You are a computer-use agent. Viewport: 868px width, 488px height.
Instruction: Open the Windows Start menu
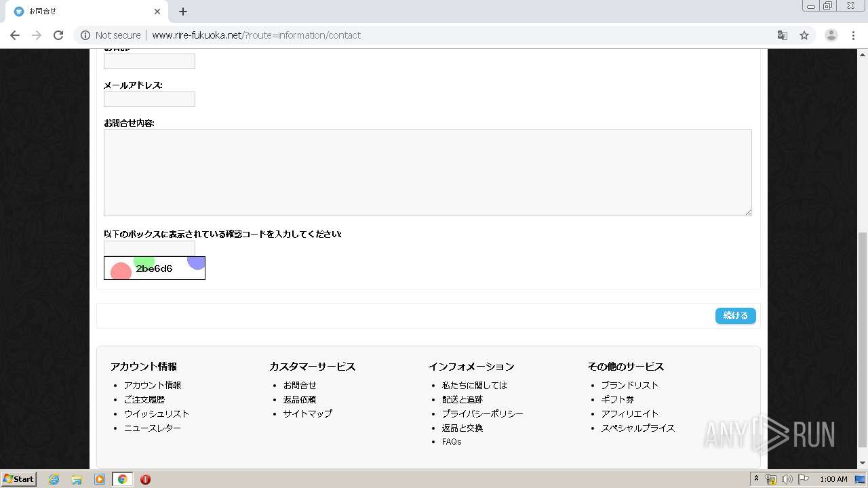[x=18, y=479]
